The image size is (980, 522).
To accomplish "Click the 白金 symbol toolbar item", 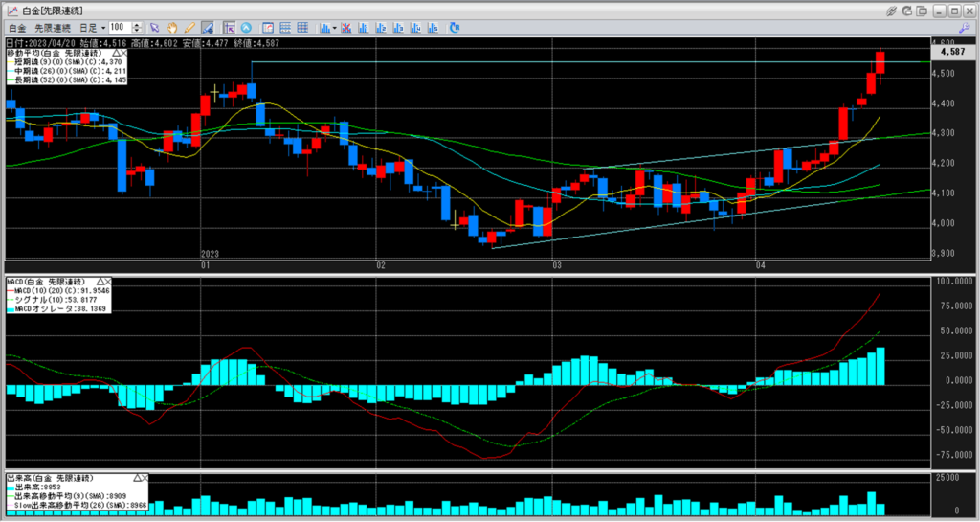I will pyautogui.click(x=16, y=28).
